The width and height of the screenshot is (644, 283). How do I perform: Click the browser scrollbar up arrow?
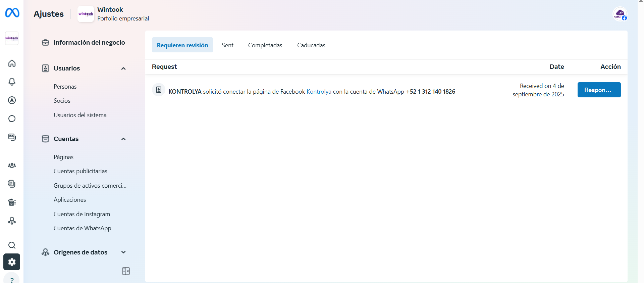coord(641,2)
